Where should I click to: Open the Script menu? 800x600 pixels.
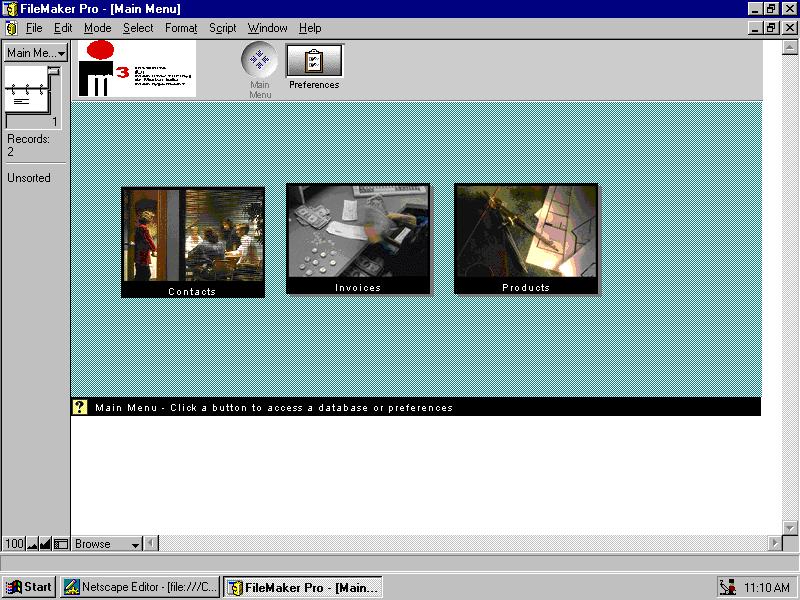[x=222, y=28]
